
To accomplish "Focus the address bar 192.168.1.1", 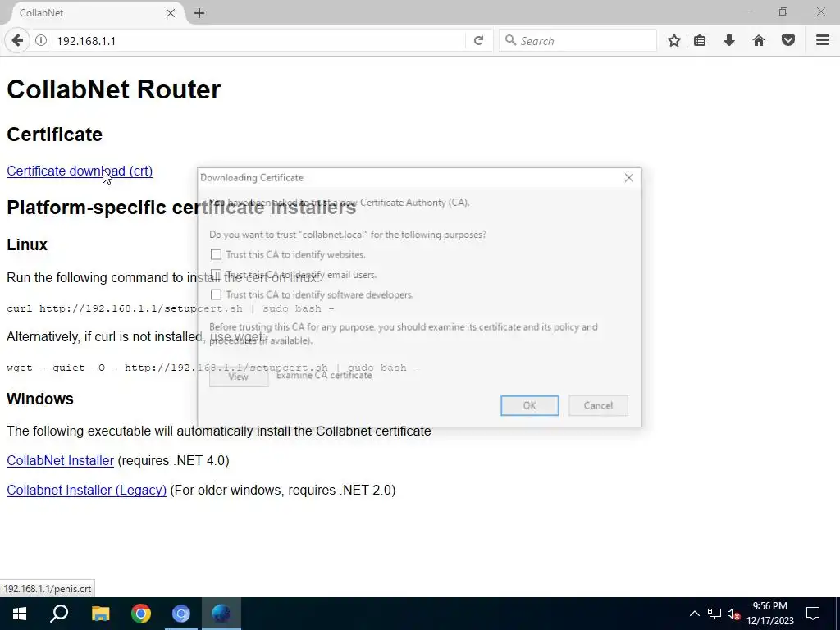I will 257,41.
